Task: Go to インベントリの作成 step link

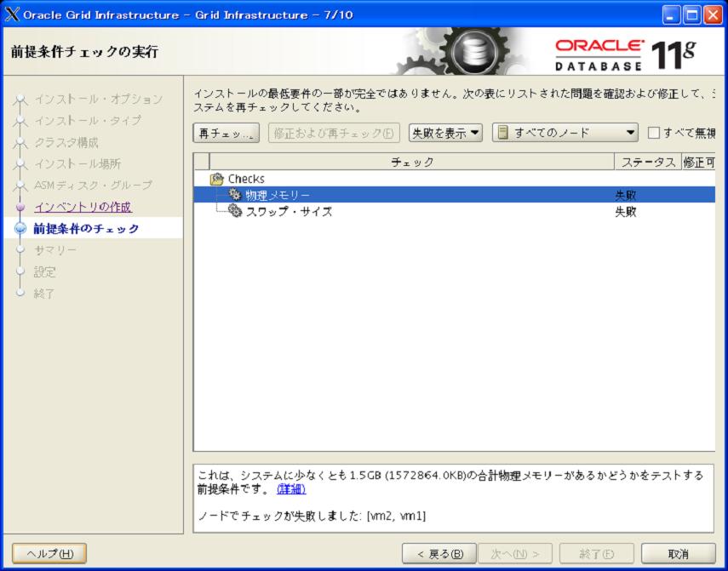Action: tap(83, 207)
